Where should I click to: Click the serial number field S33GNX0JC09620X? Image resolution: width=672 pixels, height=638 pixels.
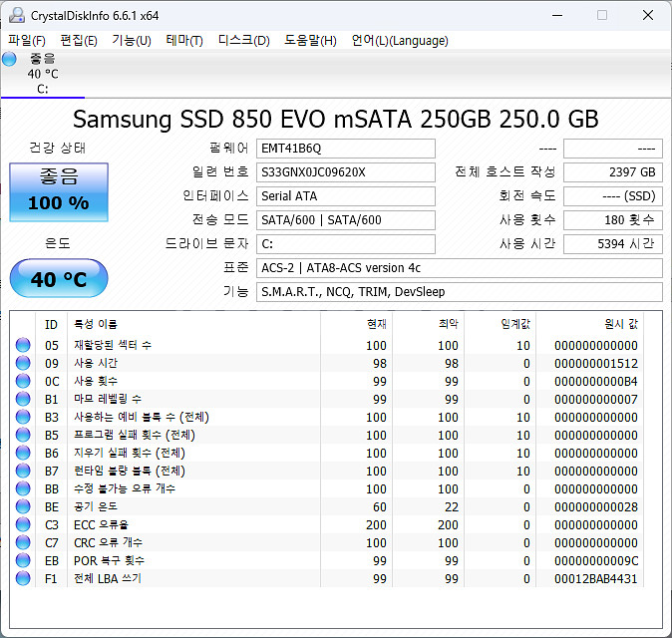pos(346,172)
